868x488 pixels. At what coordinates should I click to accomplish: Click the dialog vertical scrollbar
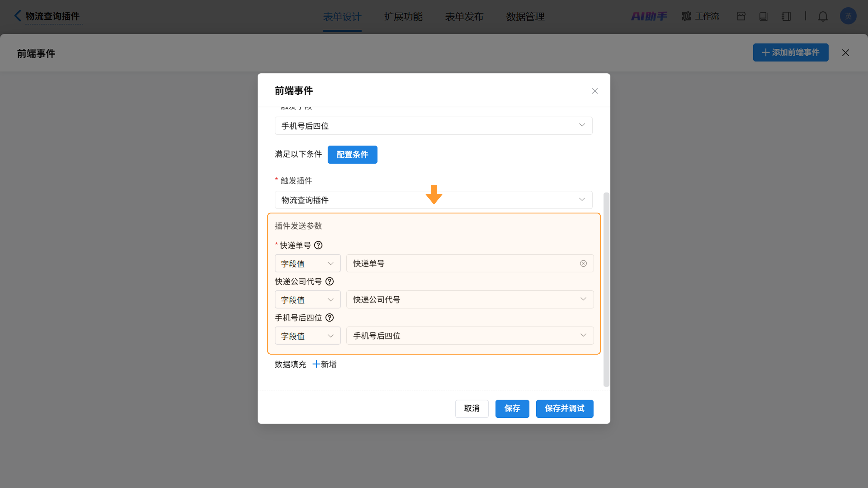click(x=606, y=289)
